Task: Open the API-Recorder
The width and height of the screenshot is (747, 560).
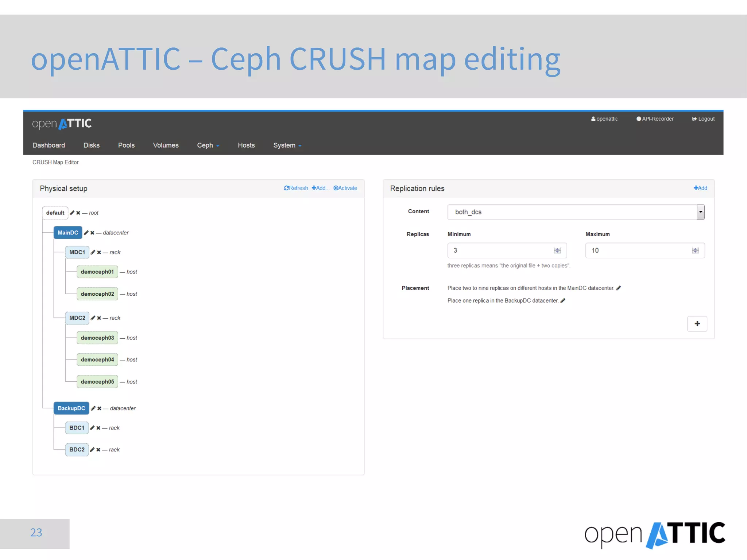Action: click(x=655, y=119)
